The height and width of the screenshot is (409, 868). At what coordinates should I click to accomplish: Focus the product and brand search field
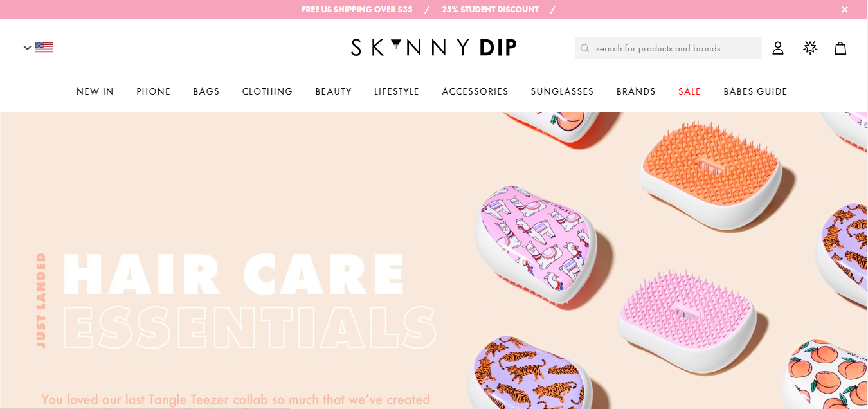coord(669,48)
